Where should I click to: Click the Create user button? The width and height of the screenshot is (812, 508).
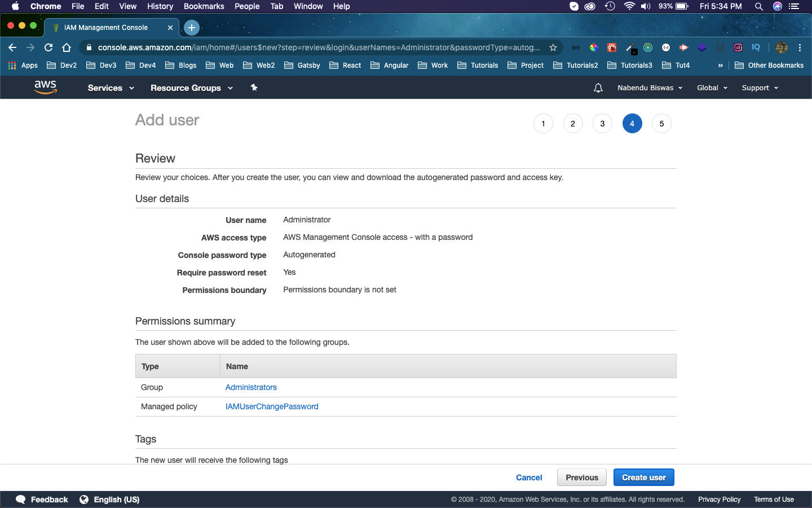644,478
